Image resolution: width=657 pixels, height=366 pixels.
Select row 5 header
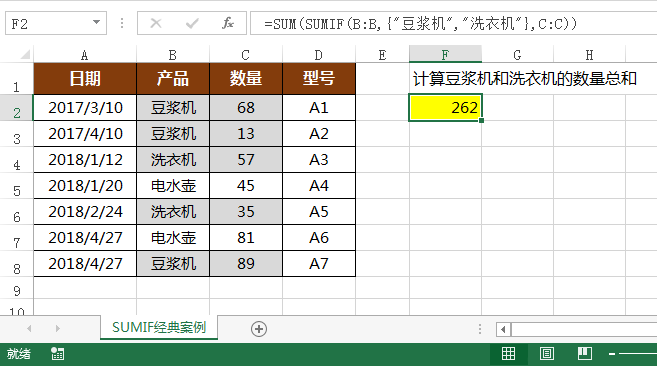(x=17, y=186)
